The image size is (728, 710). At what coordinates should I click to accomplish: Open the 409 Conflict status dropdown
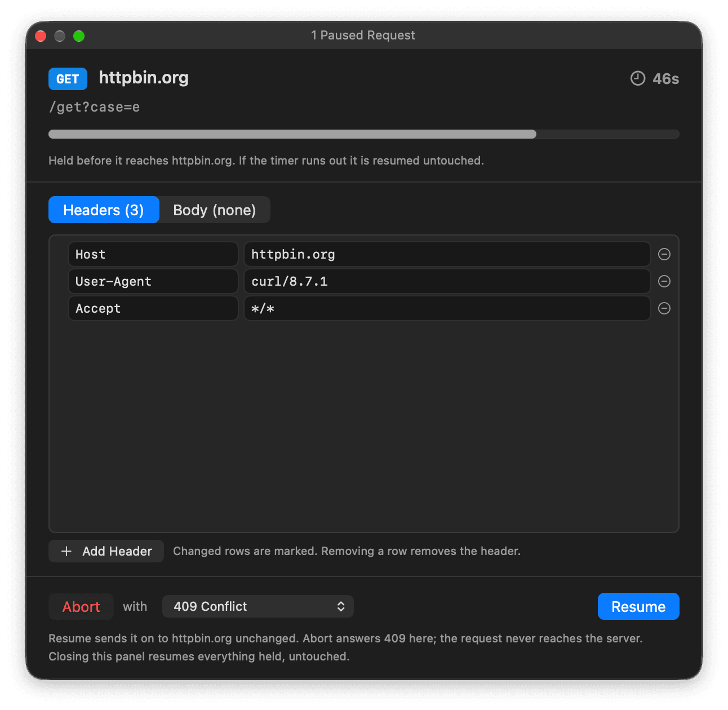tap(258, 606)
